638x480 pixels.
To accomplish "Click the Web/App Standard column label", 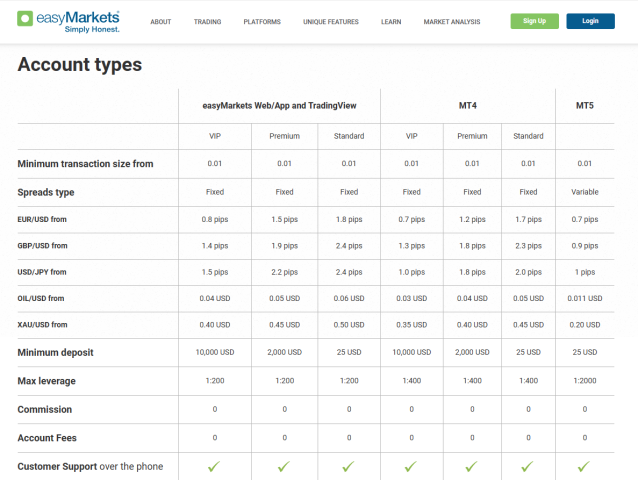I will tap(349, 136).
